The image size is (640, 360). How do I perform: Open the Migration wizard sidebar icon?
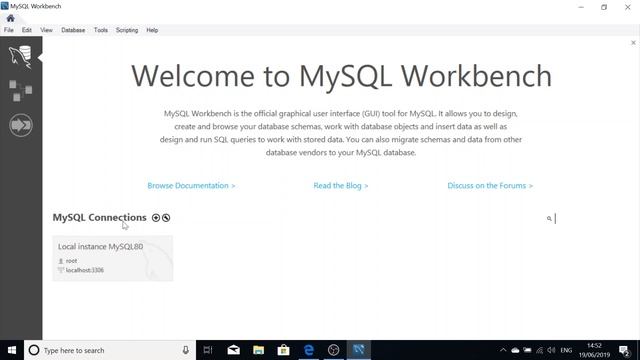[x=21, y=125]
